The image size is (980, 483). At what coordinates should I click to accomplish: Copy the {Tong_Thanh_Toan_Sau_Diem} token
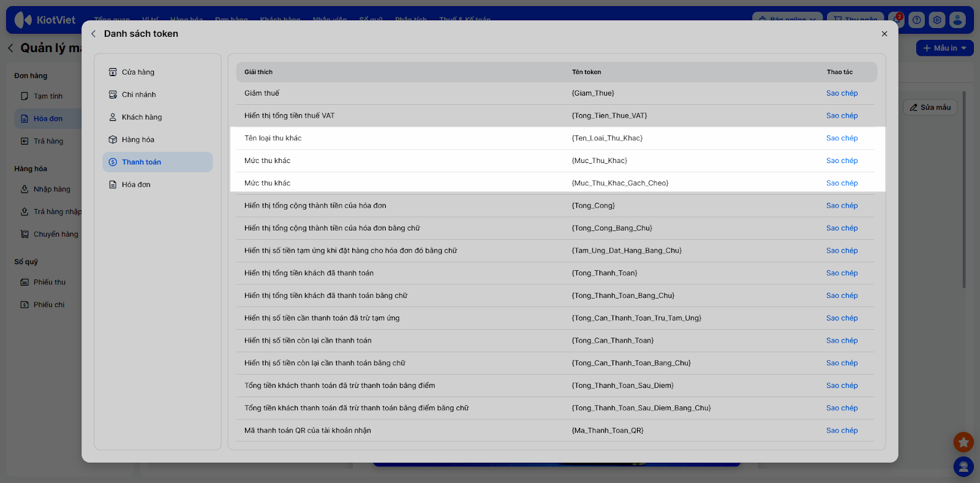[842, 386]
